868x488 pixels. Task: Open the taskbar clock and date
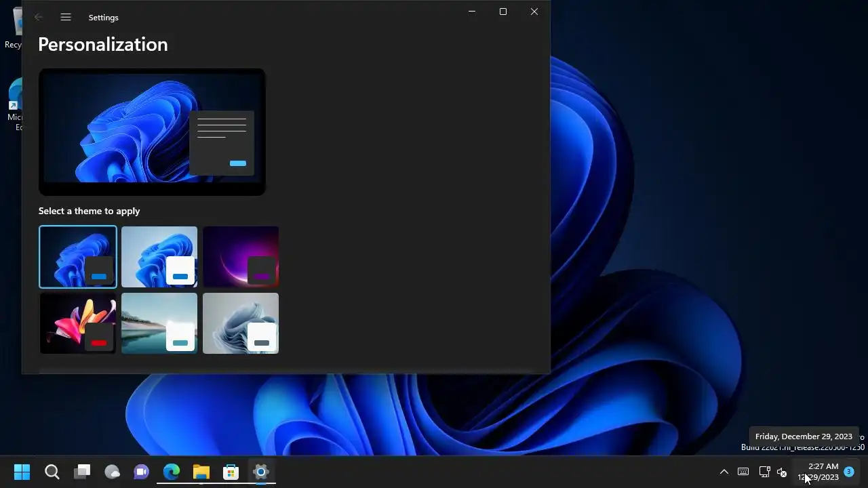(x=819, y=472)
